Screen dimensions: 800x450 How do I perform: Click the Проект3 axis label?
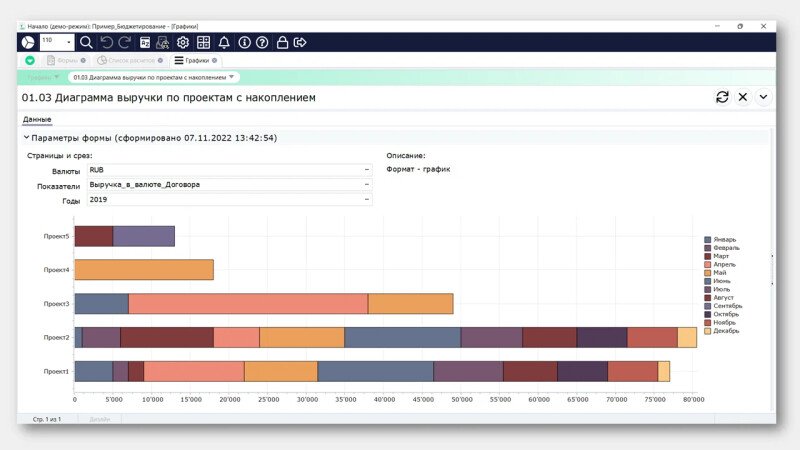tap(56, 304)
